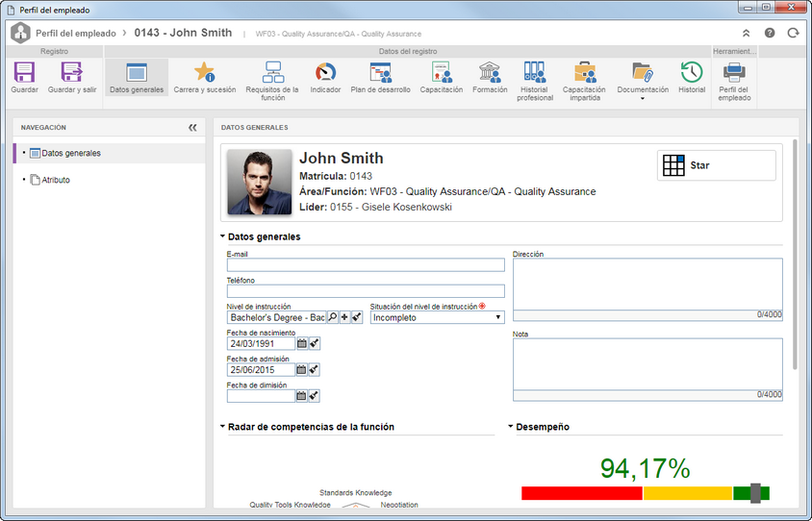Select Datos generales in navigation tree
This screenshot has height=521, width=812.
click(x=110, y=153)
